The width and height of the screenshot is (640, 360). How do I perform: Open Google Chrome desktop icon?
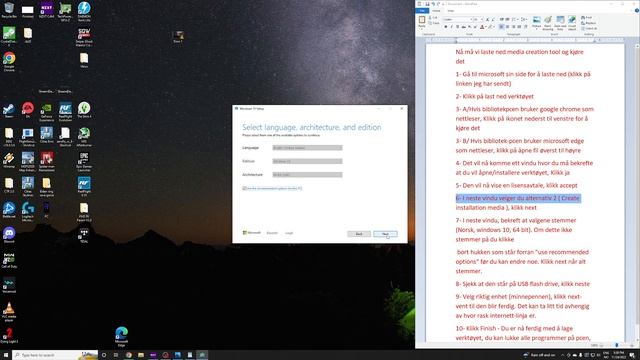point(9,61)
